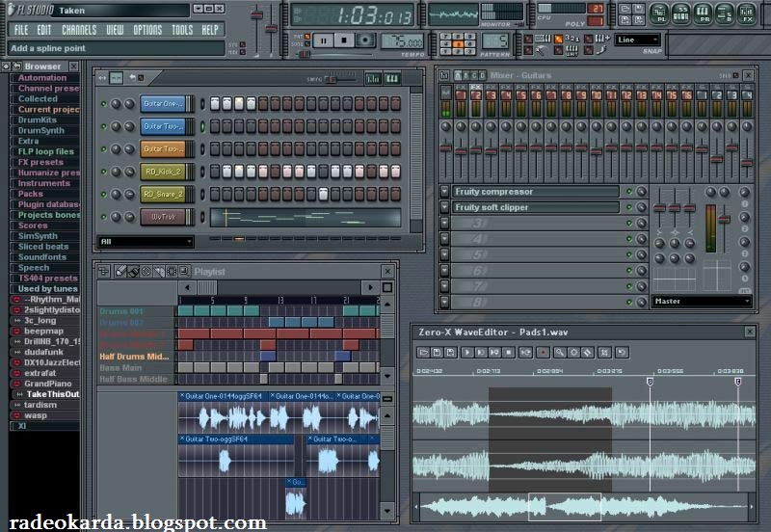Open effect slot 3 menu arrow
The width and height of the screenshot is (771, 532).
[x=444, y=224]
